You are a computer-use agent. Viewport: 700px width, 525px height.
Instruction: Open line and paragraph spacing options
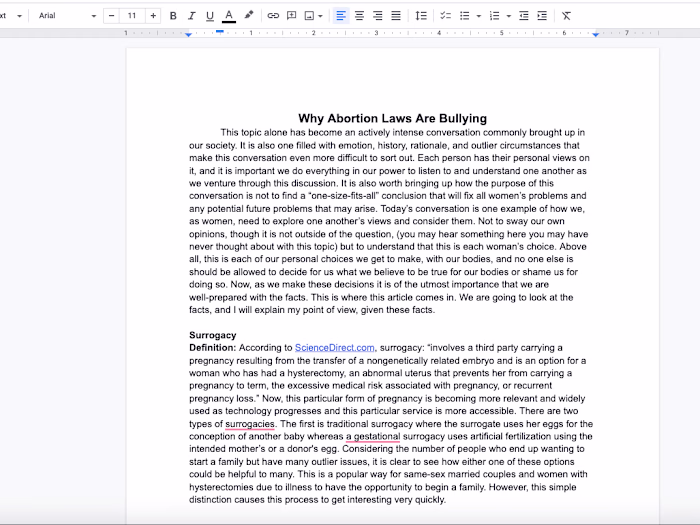tap(421, 16)
